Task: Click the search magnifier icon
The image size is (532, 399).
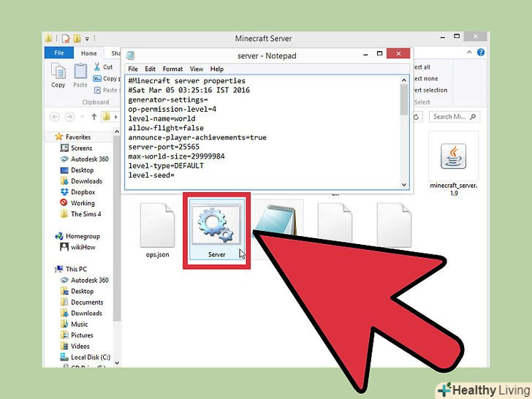Action: (473, 117)
